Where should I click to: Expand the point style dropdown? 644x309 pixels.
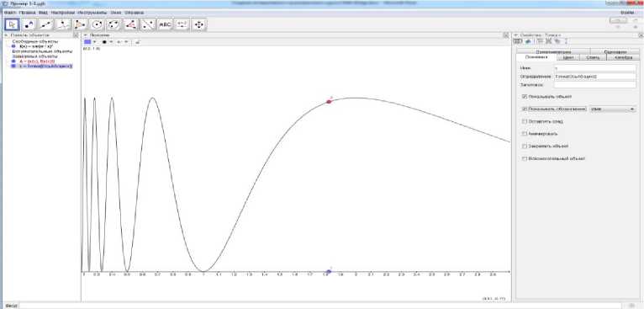coord(107,41)
